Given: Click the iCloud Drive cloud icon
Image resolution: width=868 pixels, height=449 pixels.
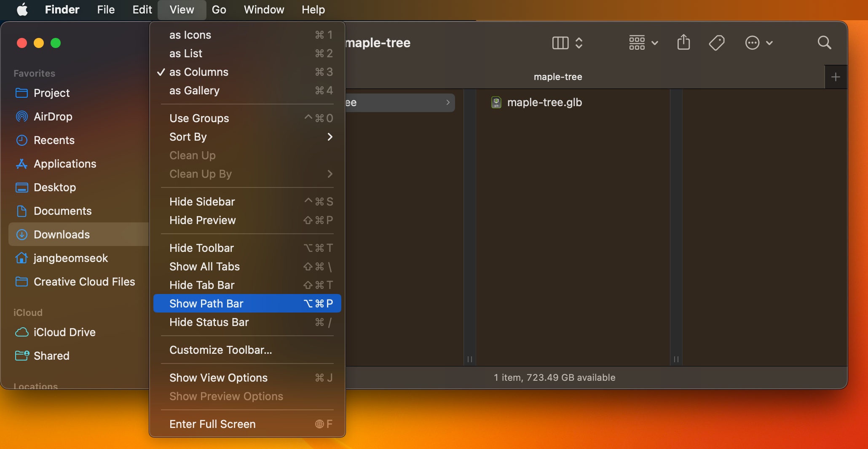Looking at the screenshot, I should click(21, 332).
